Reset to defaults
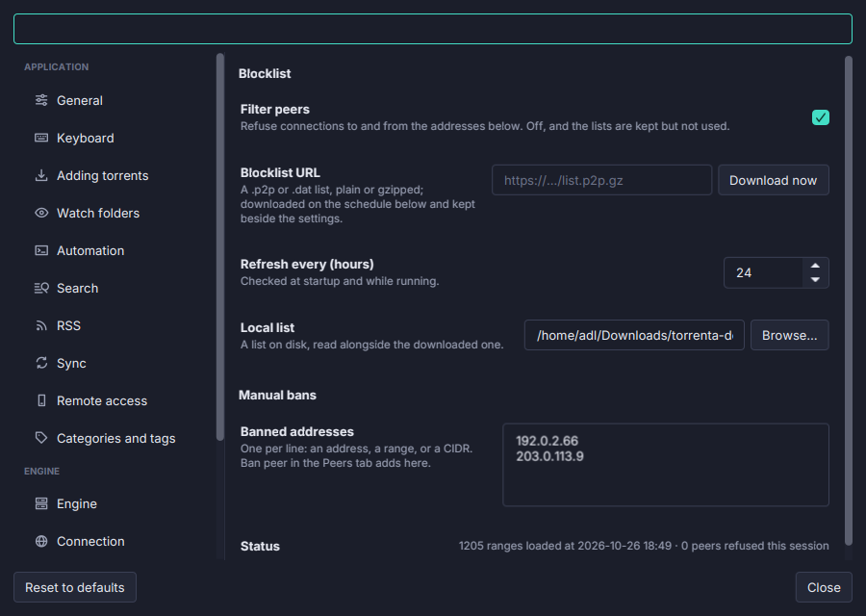 [x=75, y=587]
